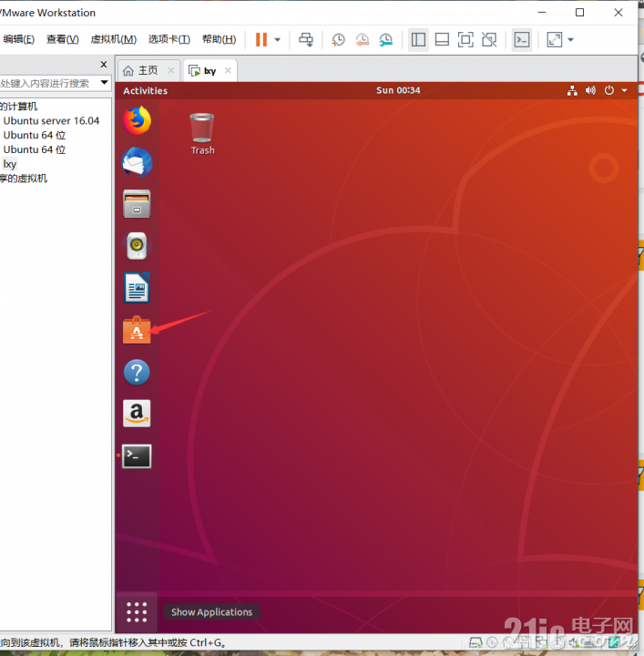Open the library search filter dropdown arrow
Screen dimensions: 644x656
(x=104, y=83)
